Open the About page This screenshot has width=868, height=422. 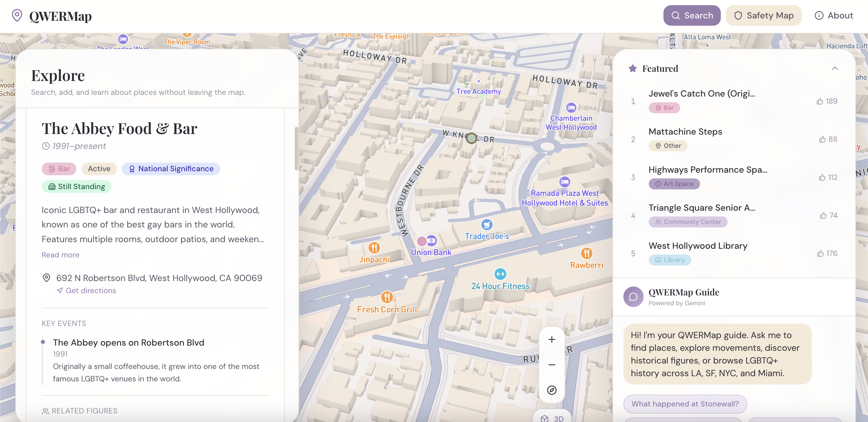(834, 16)
